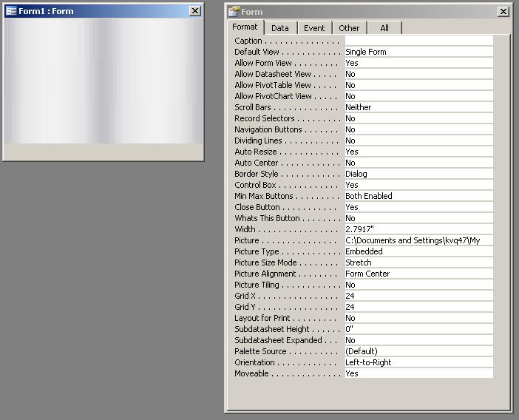Click the Palette Source property label

click(260, 351)
